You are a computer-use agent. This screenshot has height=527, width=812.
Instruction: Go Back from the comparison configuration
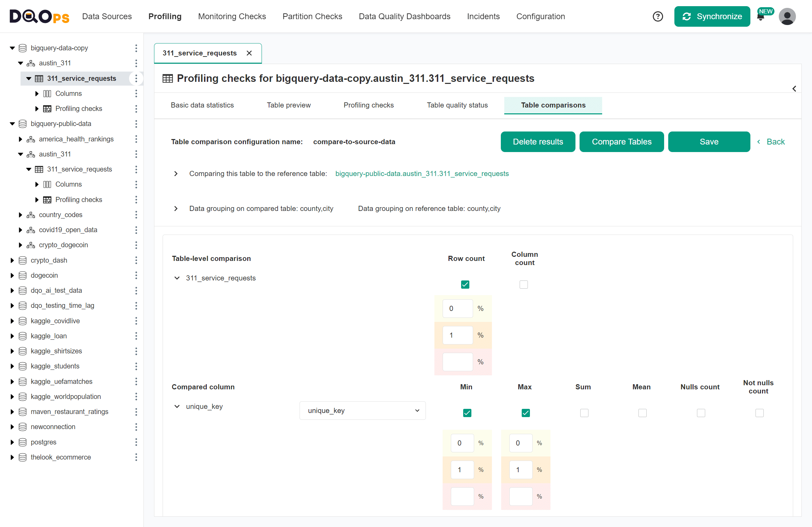click(x=771, y=142)
